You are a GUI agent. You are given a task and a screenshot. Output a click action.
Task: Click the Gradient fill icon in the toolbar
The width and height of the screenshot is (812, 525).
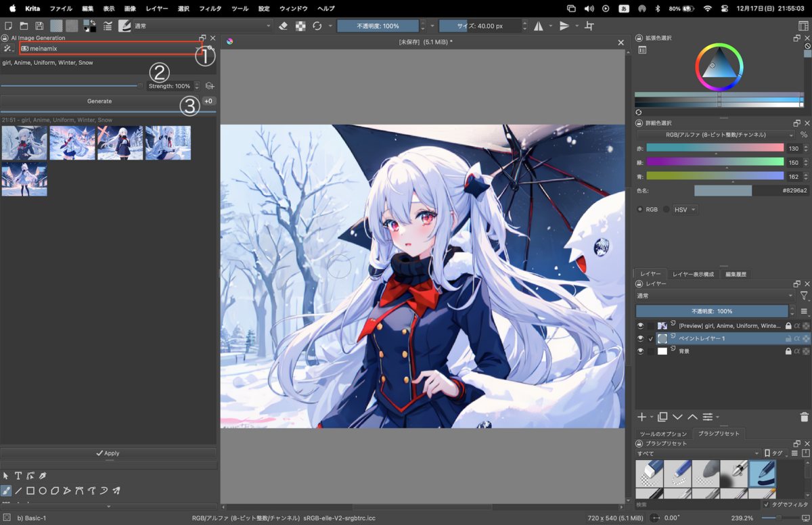click(56, 26)
